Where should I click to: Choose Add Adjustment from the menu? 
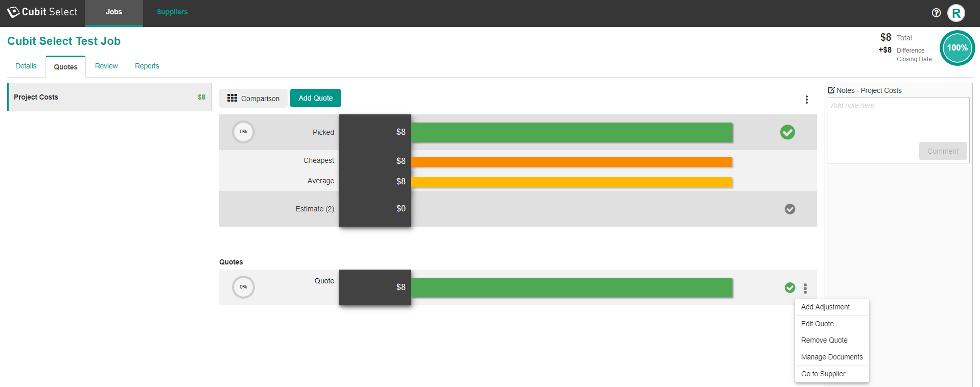pyautogui.click(x=832, y=307)
